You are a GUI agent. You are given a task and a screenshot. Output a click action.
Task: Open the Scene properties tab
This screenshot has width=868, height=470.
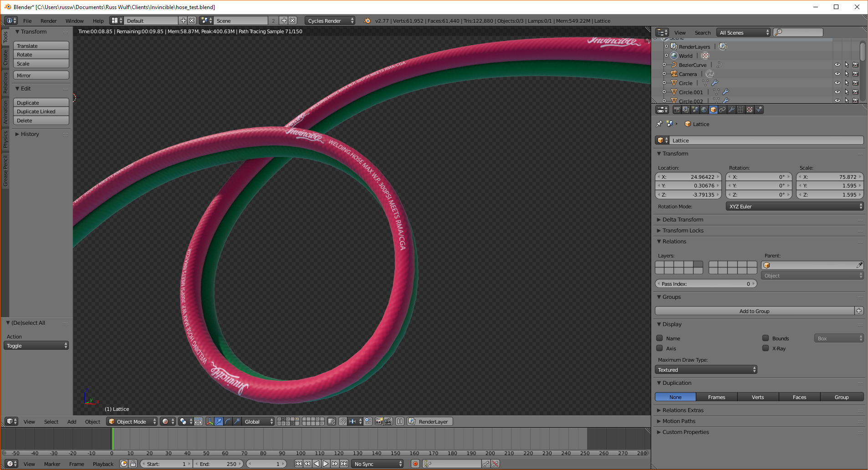[x=695, y=110]
